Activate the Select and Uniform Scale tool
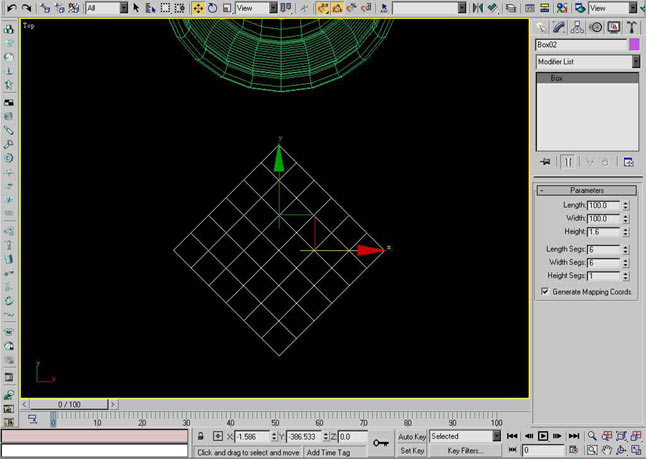 click(227, 8)
